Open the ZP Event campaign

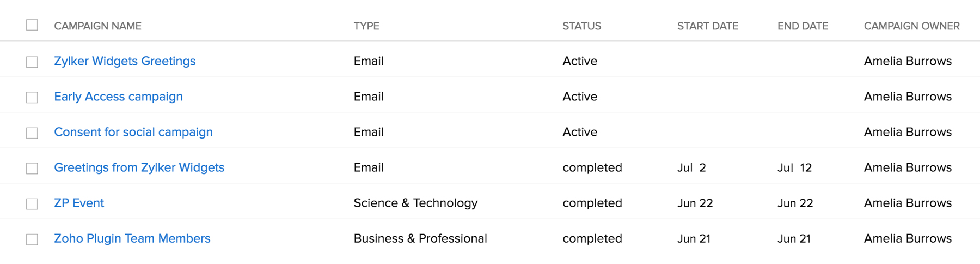click(79, 203)
